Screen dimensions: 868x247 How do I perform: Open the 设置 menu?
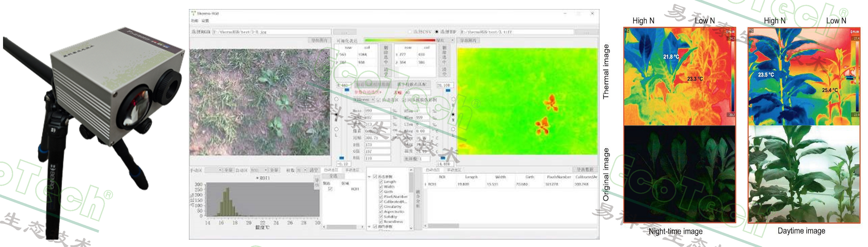pyautogui.click(x=205, y=21)
